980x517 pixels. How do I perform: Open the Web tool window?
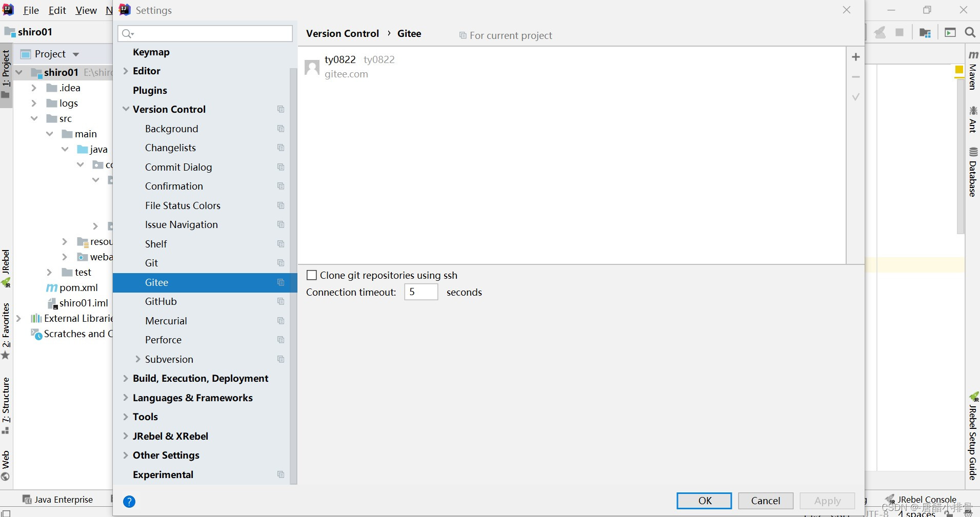[6, 465]
